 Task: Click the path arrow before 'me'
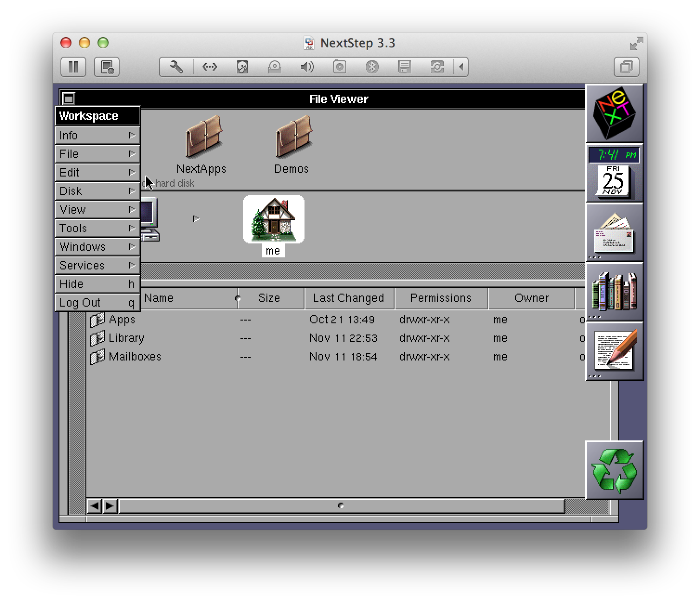point(196,219)
